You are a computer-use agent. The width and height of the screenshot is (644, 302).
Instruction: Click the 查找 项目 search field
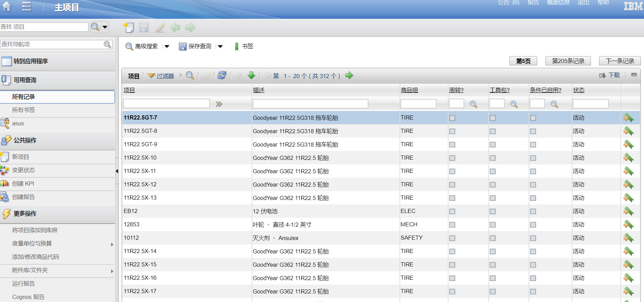pyautogui.click(x=44, y=27)
